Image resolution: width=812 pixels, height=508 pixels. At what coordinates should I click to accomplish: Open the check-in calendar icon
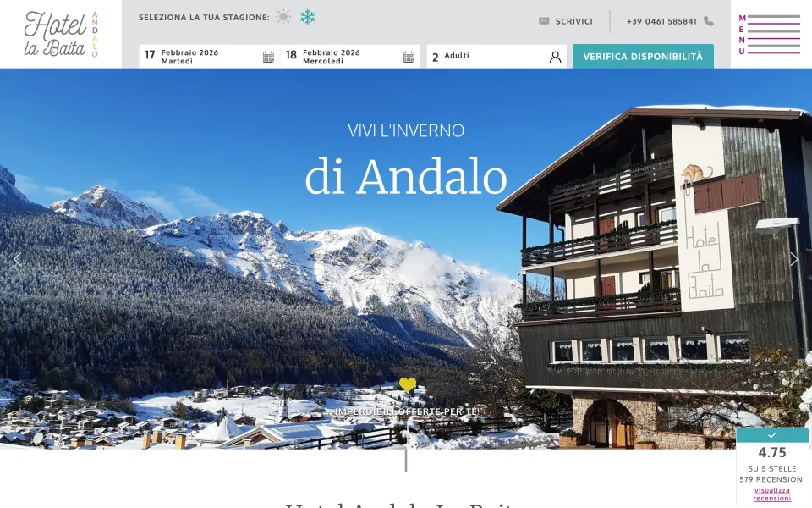point(268,57)
